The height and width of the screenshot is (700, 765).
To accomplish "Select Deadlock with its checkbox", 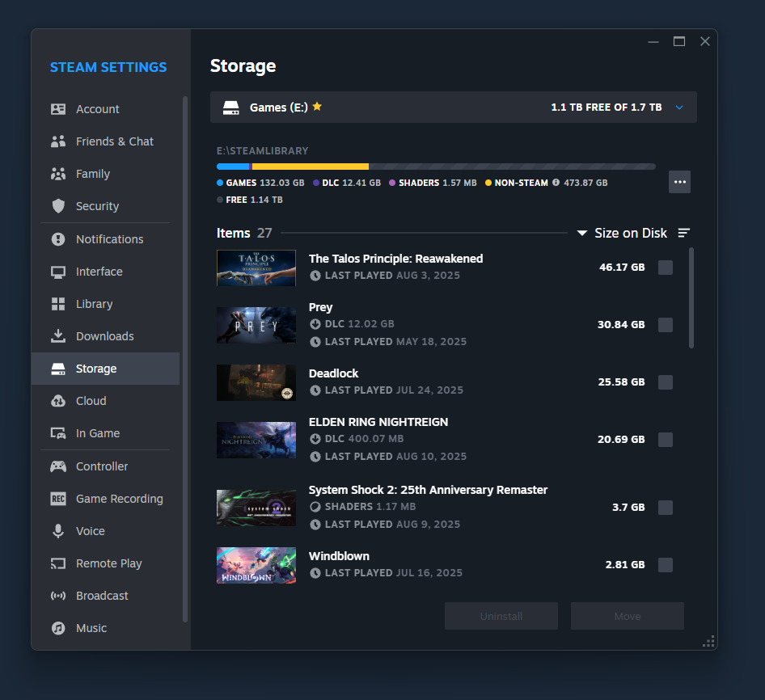I will pyautogui.click(x=666, y=382).
